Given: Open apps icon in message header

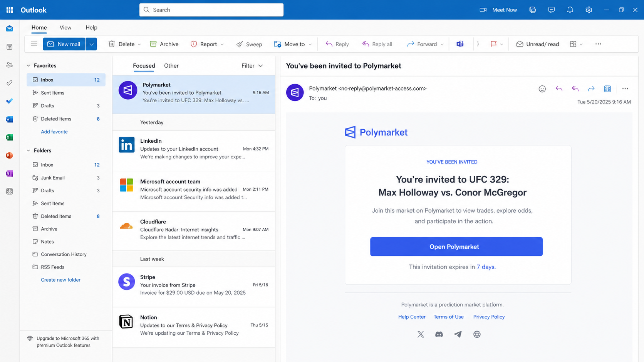Looking at the screenshot, I should (607, 89).
